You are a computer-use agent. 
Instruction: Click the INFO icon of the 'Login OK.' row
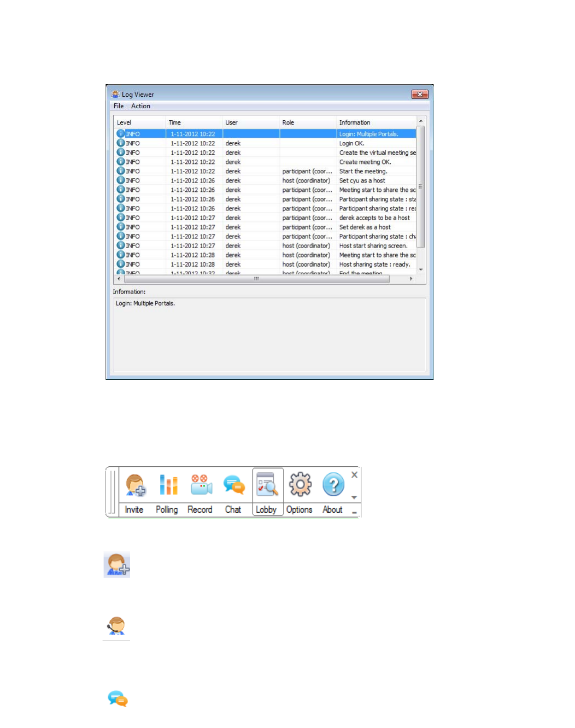tap(121, 143)
